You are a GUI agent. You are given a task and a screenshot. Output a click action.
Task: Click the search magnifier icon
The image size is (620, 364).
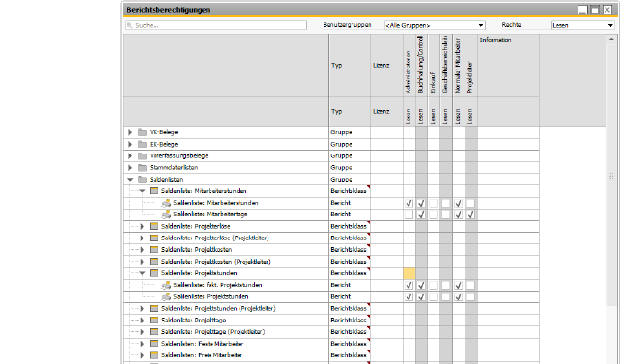[x=129, y=25]
